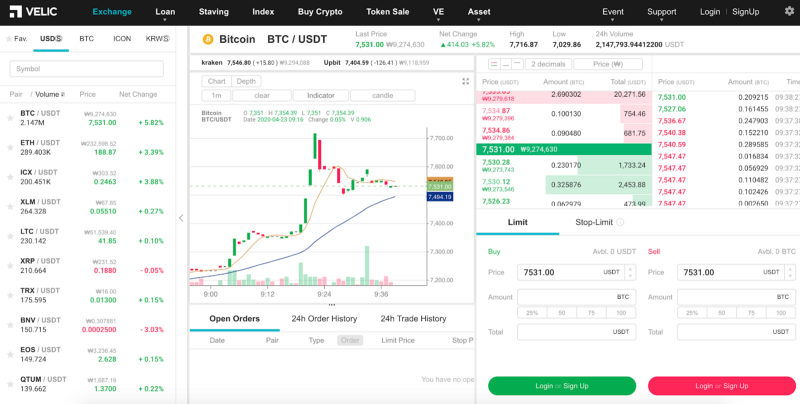Open the 24h Trade History tab
Image resolution: width=800 pixels, height=404 pixels.
pyautogui.click(x=413, y=319)
